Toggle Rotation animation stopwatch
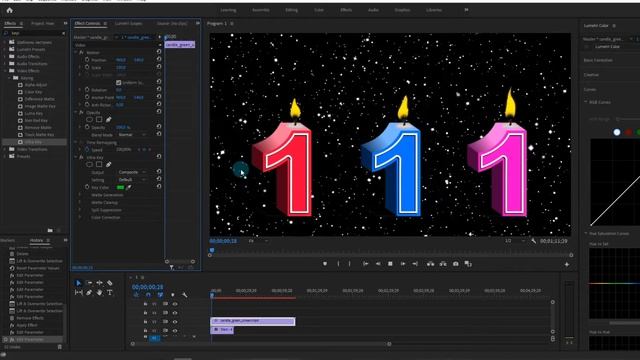This screenshot has width=640, height=360. coord(87,90)
